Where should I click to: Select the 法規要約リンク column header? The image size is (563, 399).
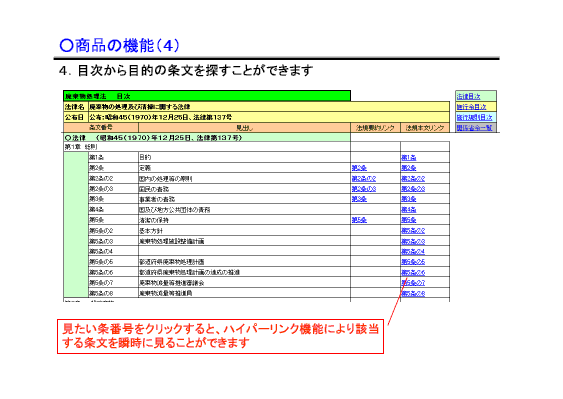[x=375, y=127]
